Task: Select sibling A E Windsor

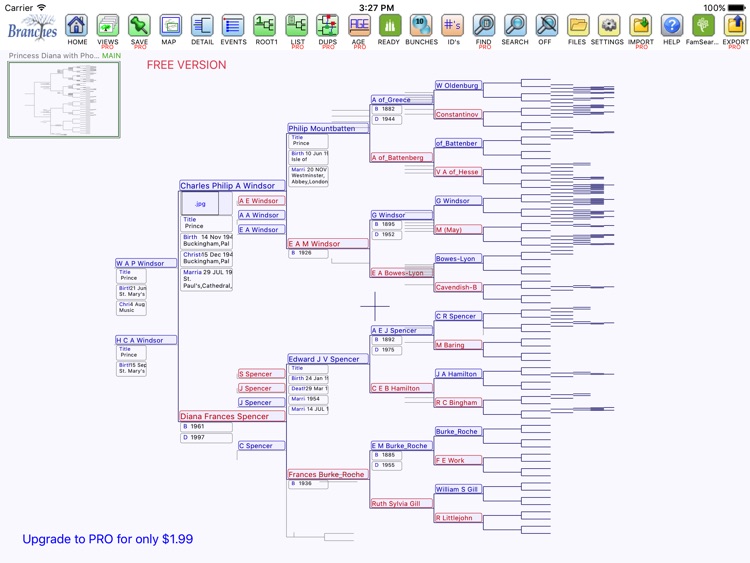Action: 262,201
